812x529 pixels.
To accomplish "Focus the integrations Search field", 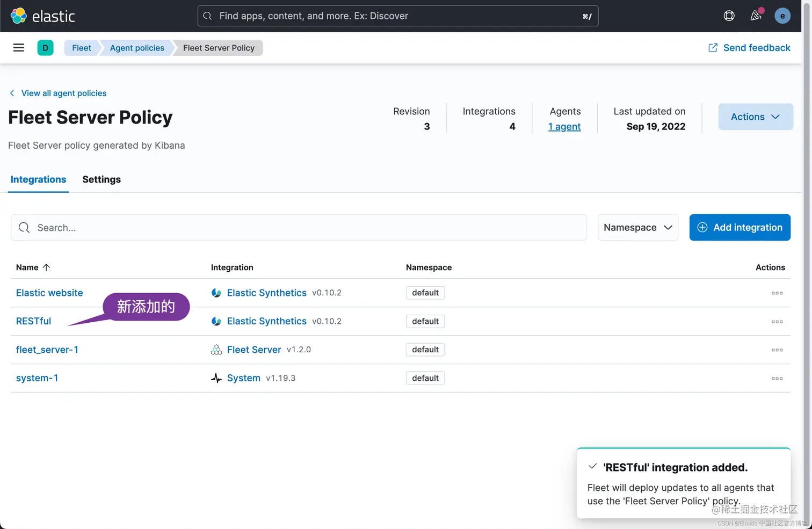I will (299, 228).
